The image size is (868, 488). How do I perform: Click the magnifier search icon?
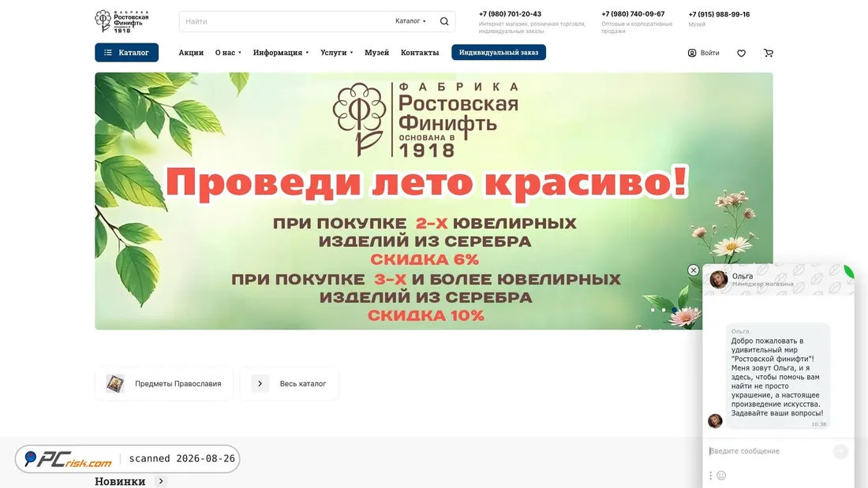444,21
